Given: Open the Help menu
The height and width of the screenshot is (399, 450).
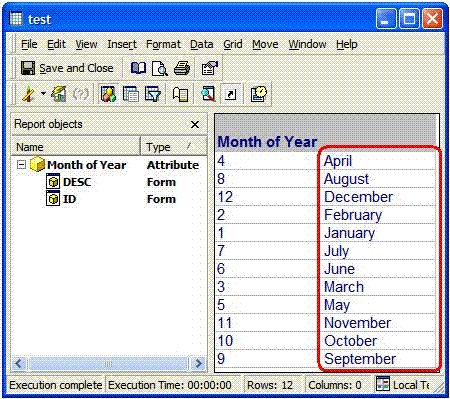Looking at the screenshot, I should 346,44.
